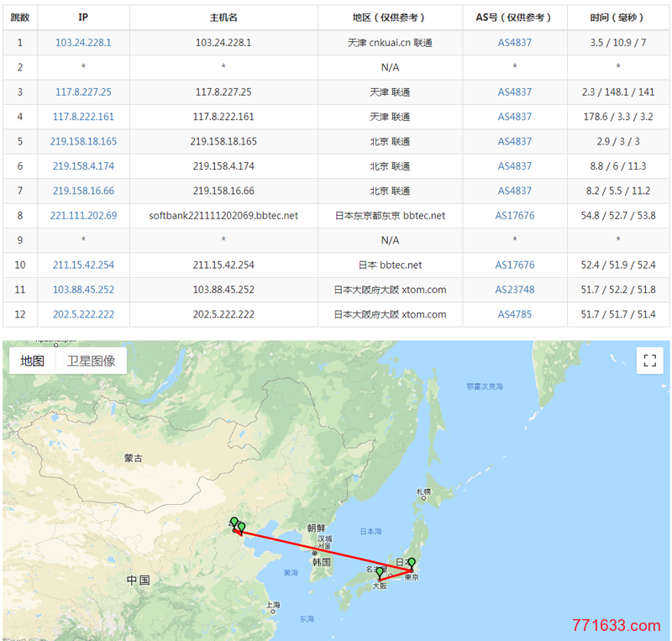Image resolution: width=672 pixels, height=641 pixels.
Task: Open AS4837 link in hop 5 row
Action: click(514, 141)
